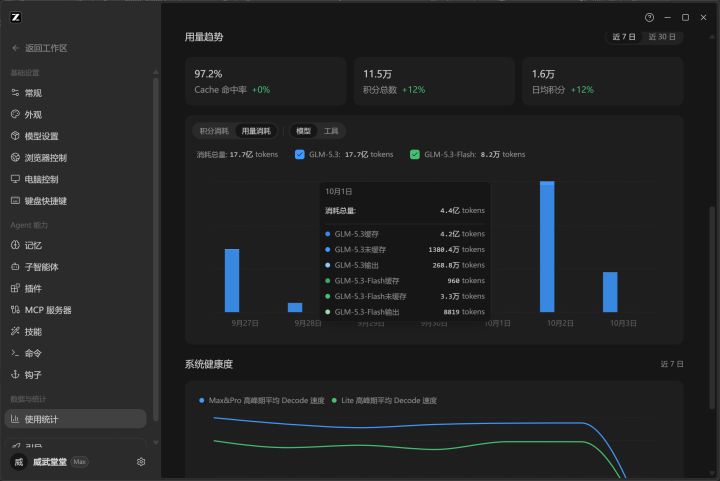
Task: Click sidebar scroll down arrow
Action: [x=156, y=443]
